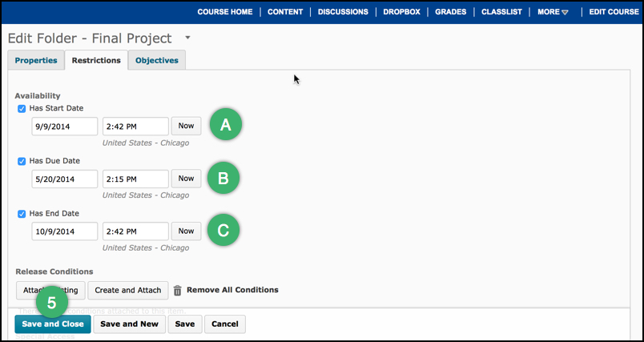This screenshot has height=342, width=644.
Task: Click the end date field 10/9/2014
Action: point(65,231)
